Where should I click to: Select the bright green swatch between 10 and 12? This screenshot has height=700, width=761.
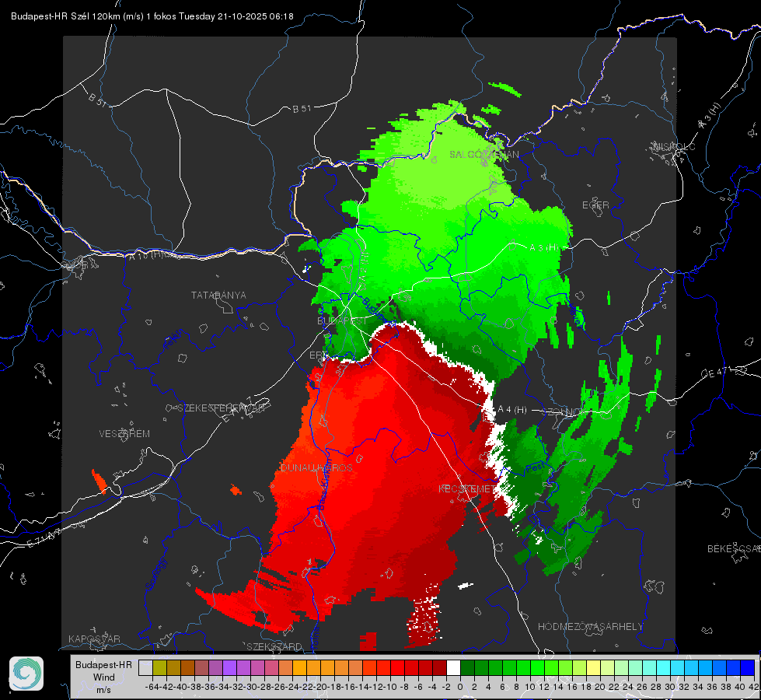click(x=537, y=668)
